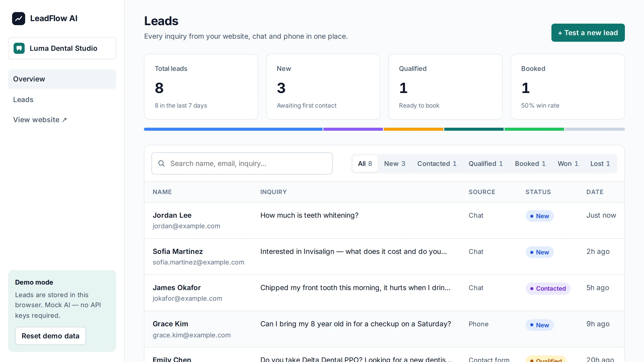Click Grace Kim's name

click(170, 324)
